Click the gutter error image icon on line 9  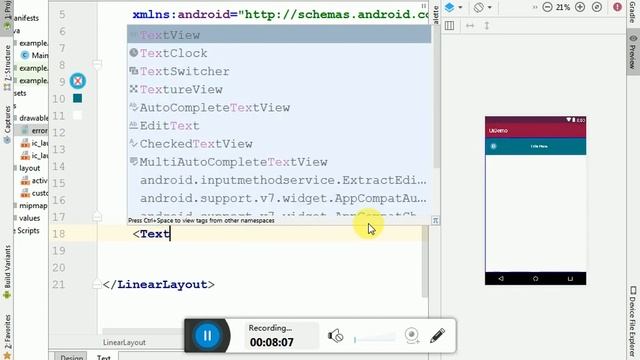[78, 81]
